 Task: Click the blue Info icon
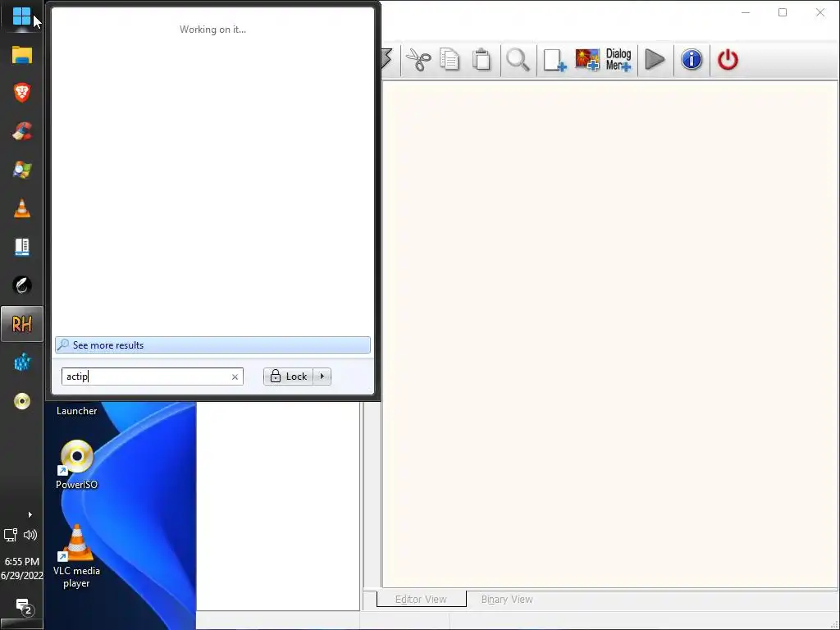pyautogui.click(x=692, y=59)
